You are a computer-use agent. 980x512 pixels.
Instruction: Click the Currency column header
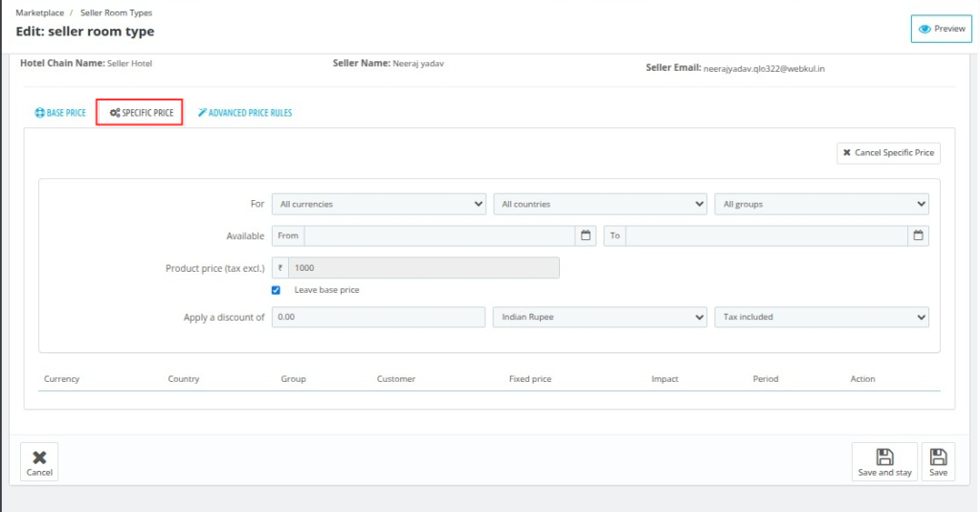tap(62, 379)
